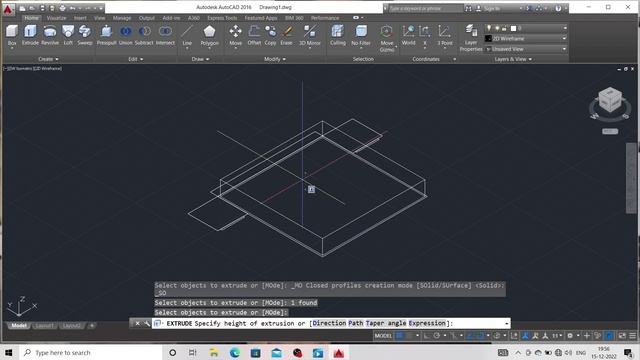This screenshot has width=640, height=360.
Task: Switch to the Visualize ribbon tab
Action: tap(56, 18)
